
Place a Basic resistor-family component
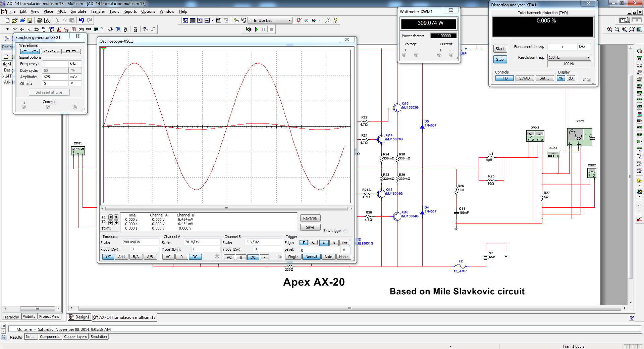tap(15, 29)
